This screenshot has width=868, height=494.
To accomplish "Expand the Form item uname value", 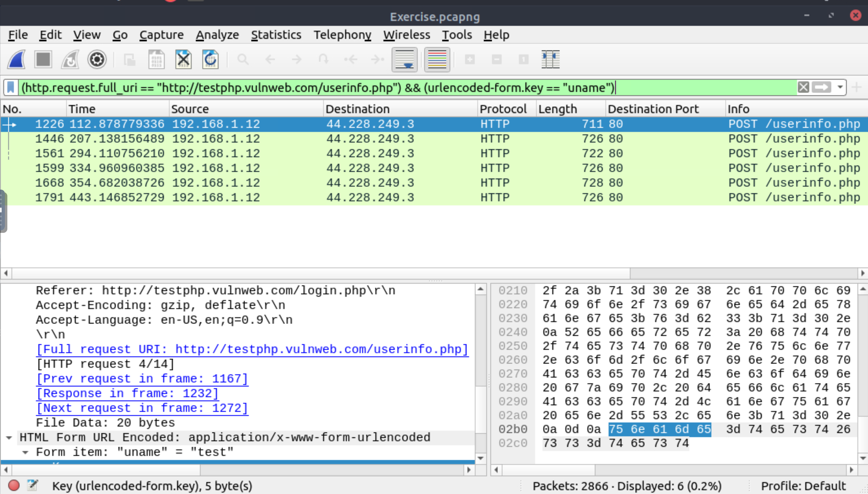I will pos(28,452).
